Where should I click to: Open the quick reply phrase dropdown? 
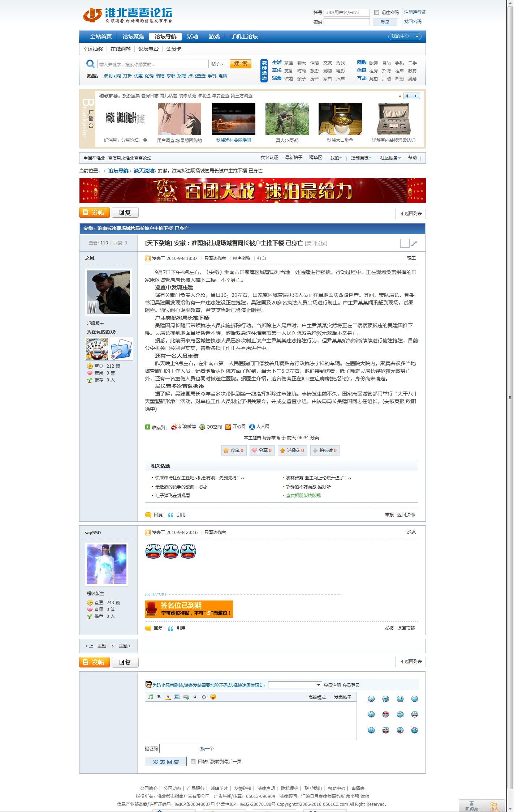point(295,685)
